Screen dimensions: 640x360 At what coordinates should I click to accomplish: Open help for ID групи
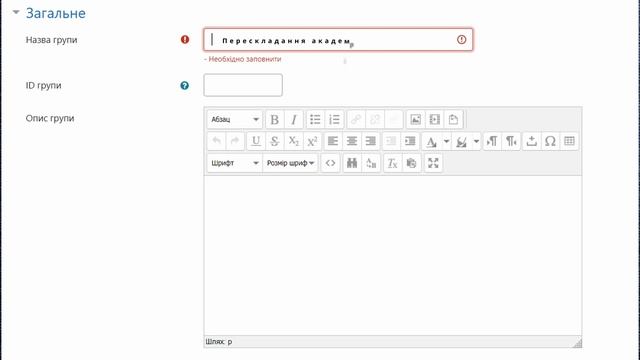[x=184, y=85]
